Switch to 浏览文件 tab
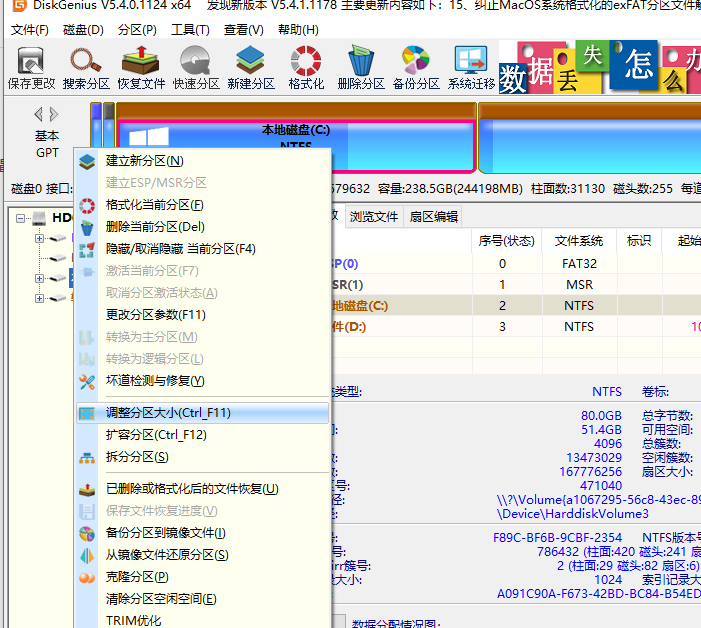Image resolution: width=701 pixels, height=628 pixels. 374,217
